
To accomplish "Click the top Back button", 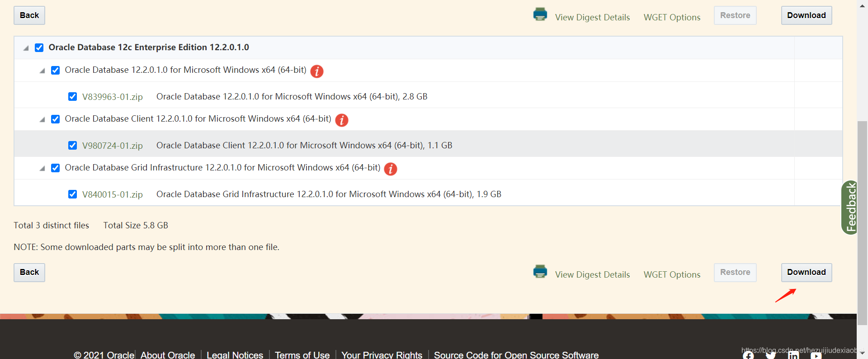I will coord(29,15).
